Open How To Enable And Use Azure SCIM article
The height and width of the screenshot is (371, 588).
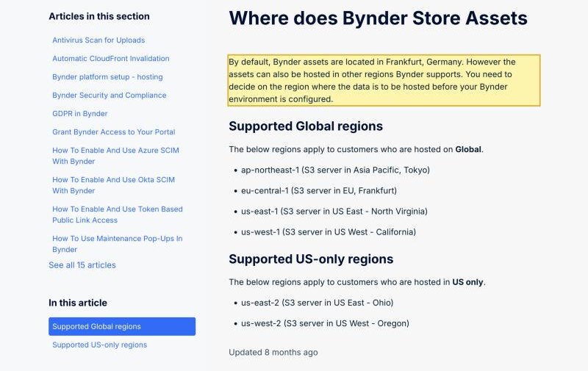tap(115, 156)
